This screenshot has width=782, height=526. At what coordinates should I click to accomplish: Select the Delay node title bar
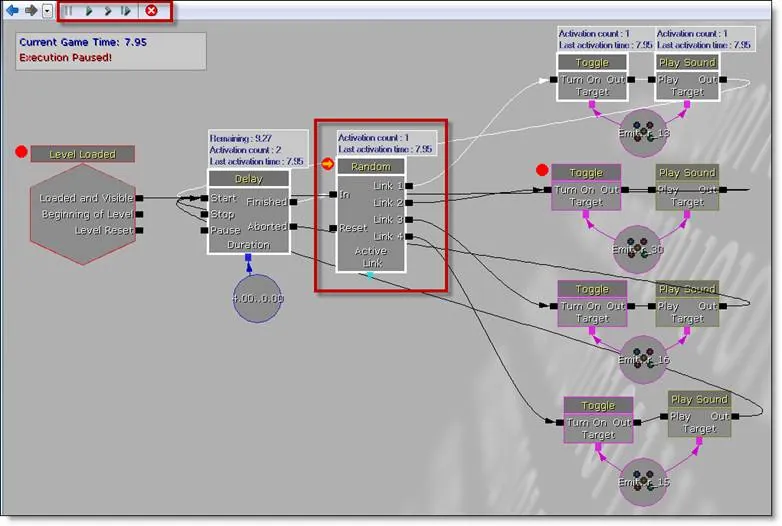coord(248,178)
